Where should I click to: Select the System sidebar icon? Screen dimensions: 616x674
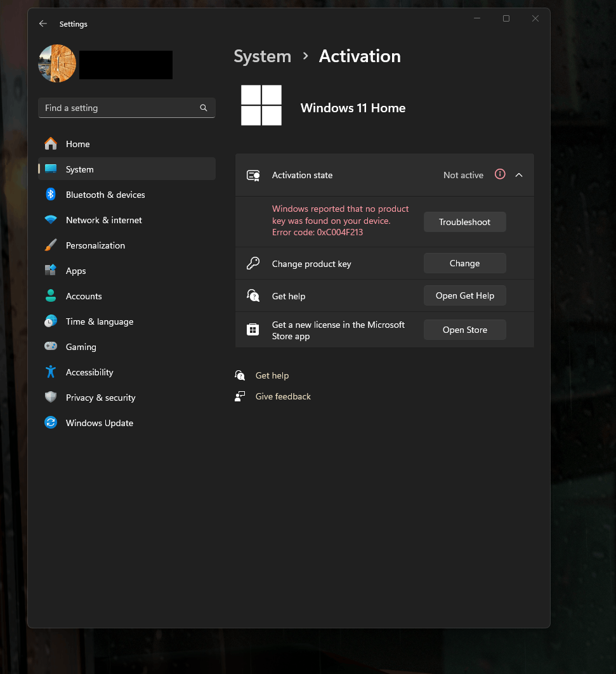[51, 169]
